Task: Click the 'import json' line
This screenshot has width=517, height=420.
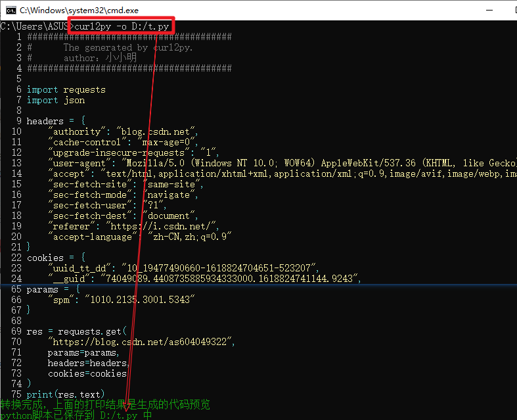Action: 56,101
